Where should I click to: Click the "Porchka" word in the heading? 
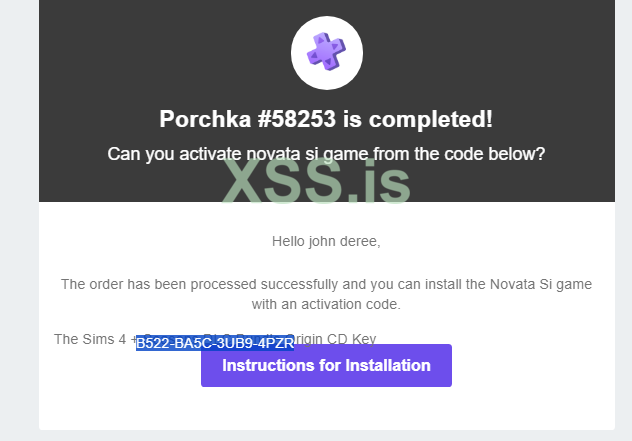205,120
